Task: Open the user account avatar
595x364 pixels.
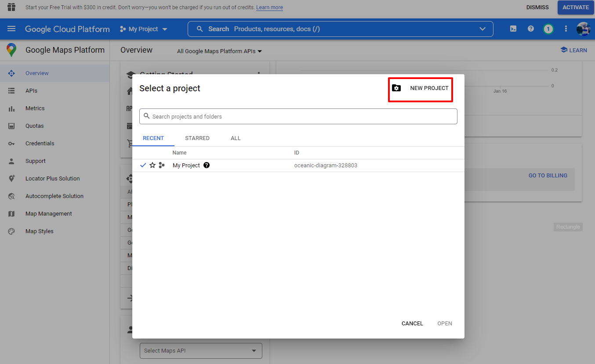Action: pyautogui.click(x=584, y=29)
